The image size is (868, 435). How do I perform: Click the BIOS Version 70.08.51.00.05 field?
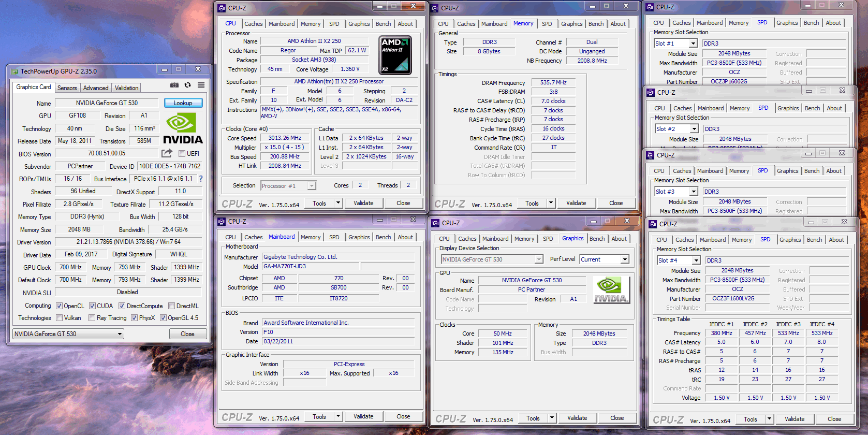point(107,153)
